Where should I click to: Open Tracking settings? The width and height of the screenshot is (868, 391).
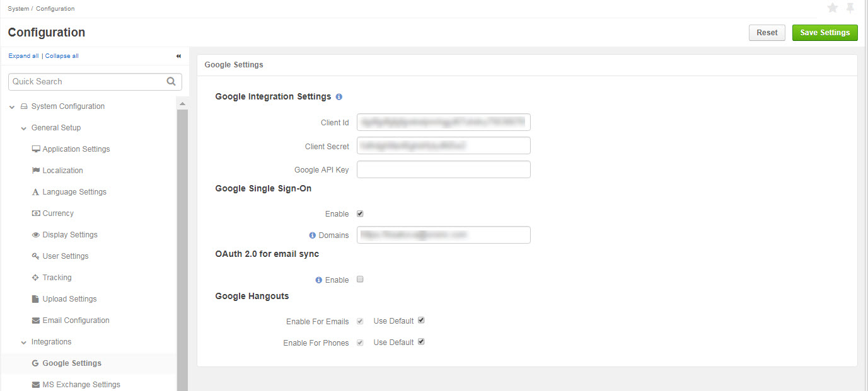point(57,278)
